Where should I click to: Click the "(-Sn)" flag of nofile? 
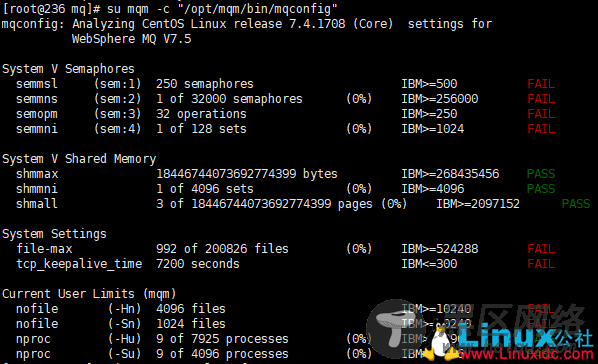tap(124, 324)
